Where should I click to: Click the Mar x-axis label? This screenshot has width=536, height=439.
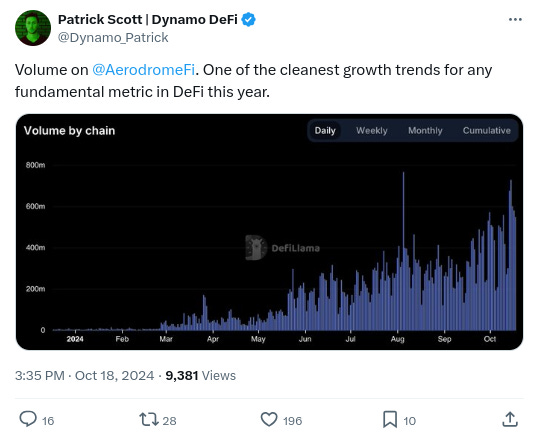point(166,339)
